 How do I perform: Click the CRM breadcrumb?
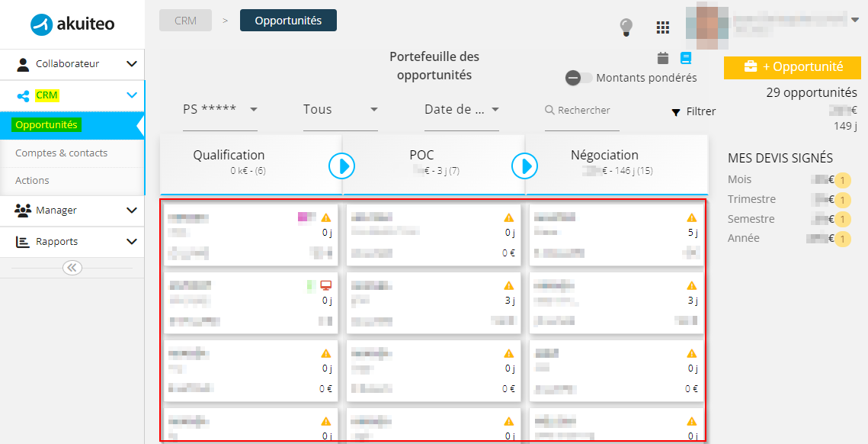[x=185, y=21]
